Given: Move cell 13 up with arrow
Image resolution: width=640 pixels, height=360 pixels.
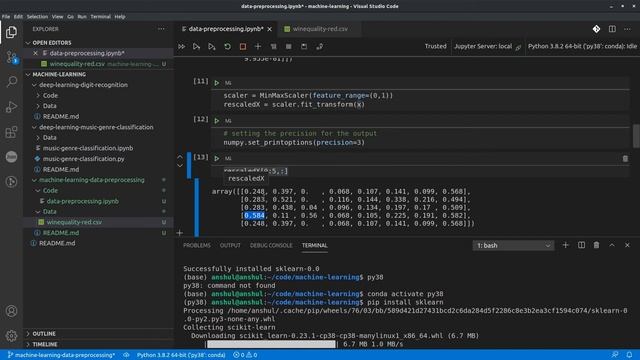Looking at the screenshot, I should [x=180, y=156].
